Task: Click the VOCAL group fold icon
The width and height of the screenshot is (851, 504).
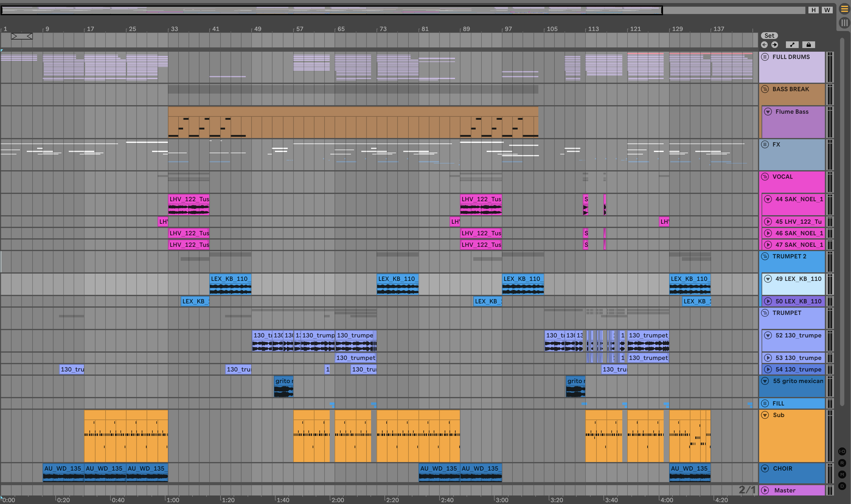Action: (x=765, y=177)
